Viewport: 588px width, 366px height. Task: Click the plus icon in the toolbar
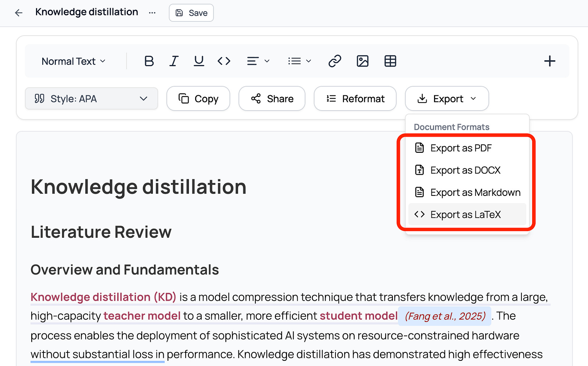click(x=549, y=61)
